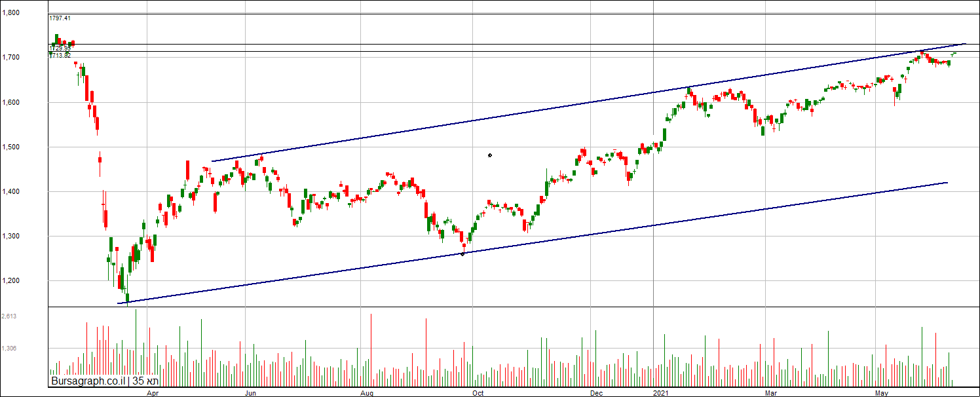
Task: Click the 1,200 price axis label
Action: click(10, 280)
